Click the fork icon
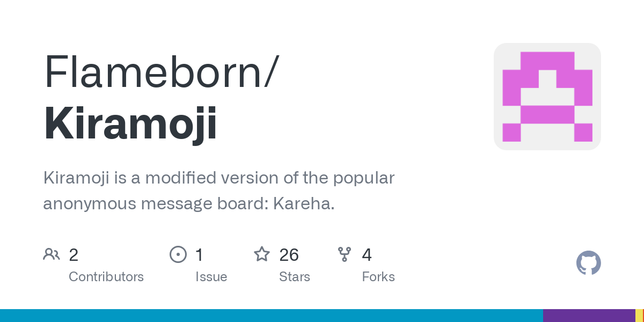The image size is (644, 322). [345, 254]
